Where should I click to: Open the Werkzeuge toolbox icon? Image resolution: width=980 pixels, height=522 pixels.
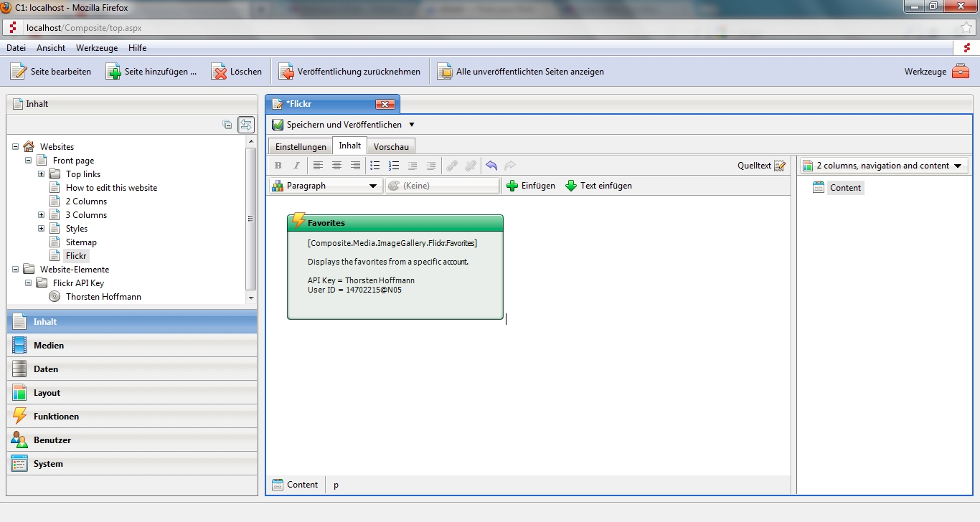point(960,72)
